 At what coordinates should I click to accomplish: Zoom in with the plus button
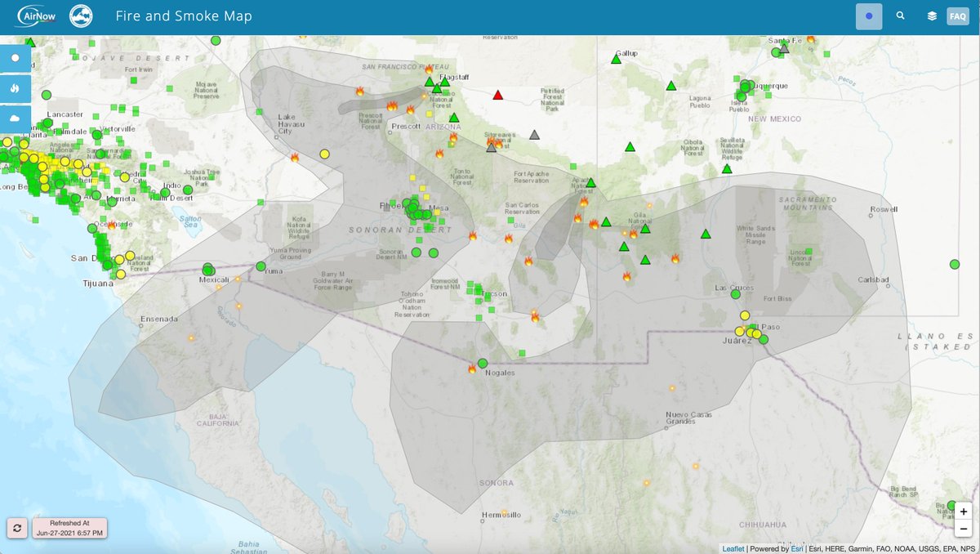click(x=964, y=512)
